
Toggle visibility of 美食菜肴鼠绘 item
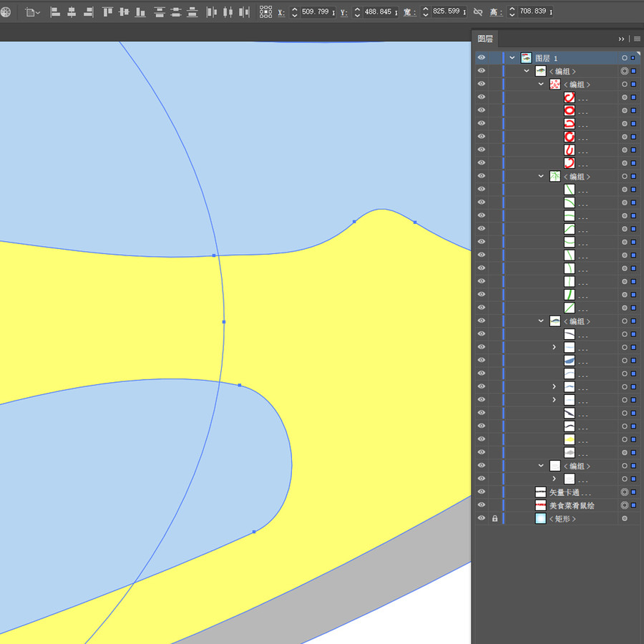tap(482, 504)
